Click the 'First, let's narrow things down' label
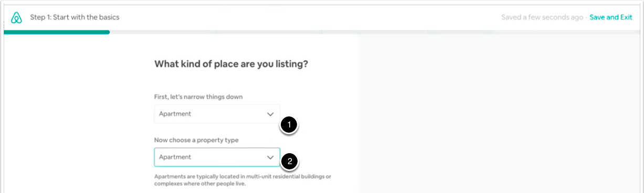This screenshot has width=644, height=193. click(x=198, y=97)
